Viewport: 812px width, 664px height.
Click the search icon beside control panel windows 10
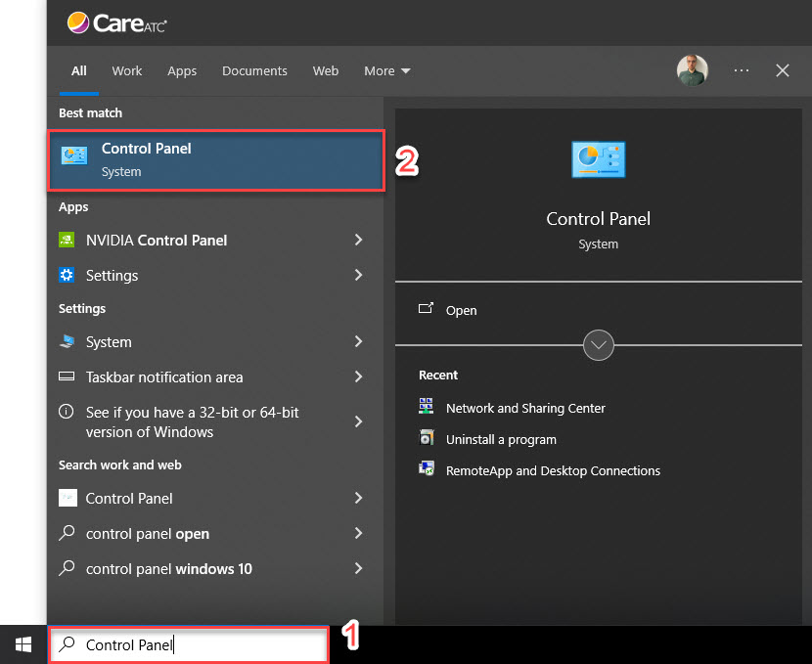[x=67, y=568]
